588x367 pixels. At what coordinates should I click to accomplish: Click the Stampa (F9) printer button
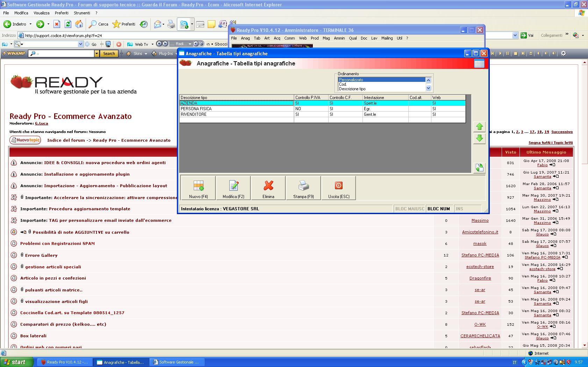[x=303, y=188]
